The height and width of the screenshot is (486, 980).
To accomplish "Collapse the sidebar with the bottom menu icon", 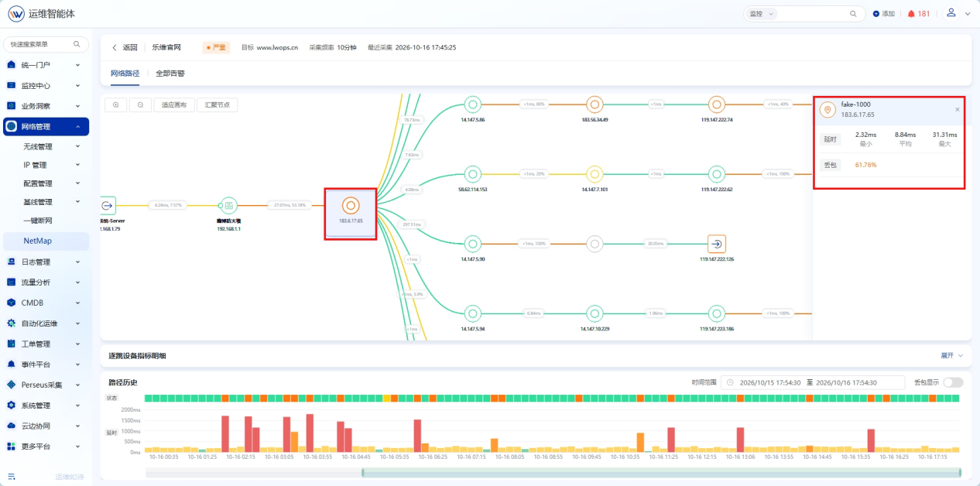I will click(12, 476).
